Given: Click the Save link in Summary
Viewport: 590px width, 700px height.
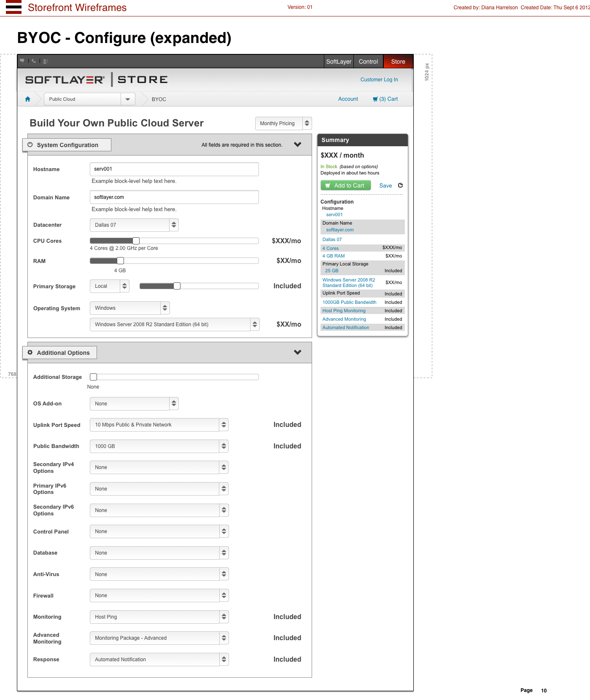Looking at the screenshot, I should 385,186.
